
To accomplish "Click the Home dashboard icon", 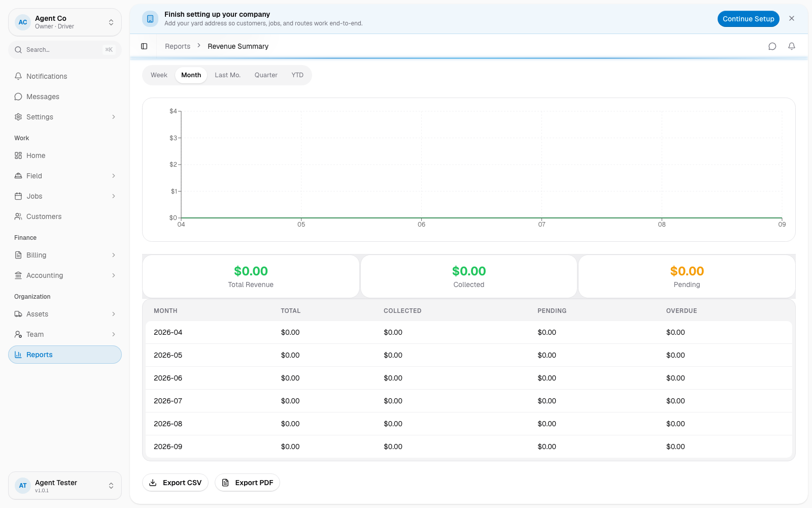I will point(18,155).
